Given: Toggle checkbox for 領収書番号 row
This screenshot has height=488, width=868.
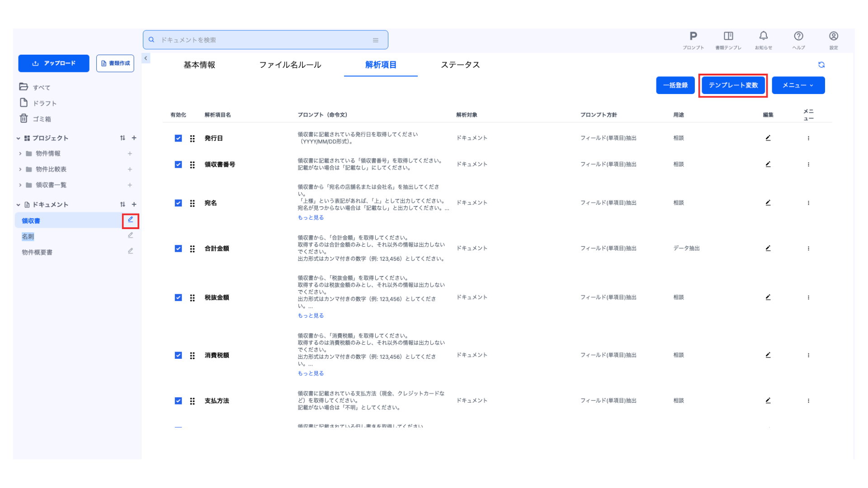Looking at the screenshot, I should click(178, 164).
